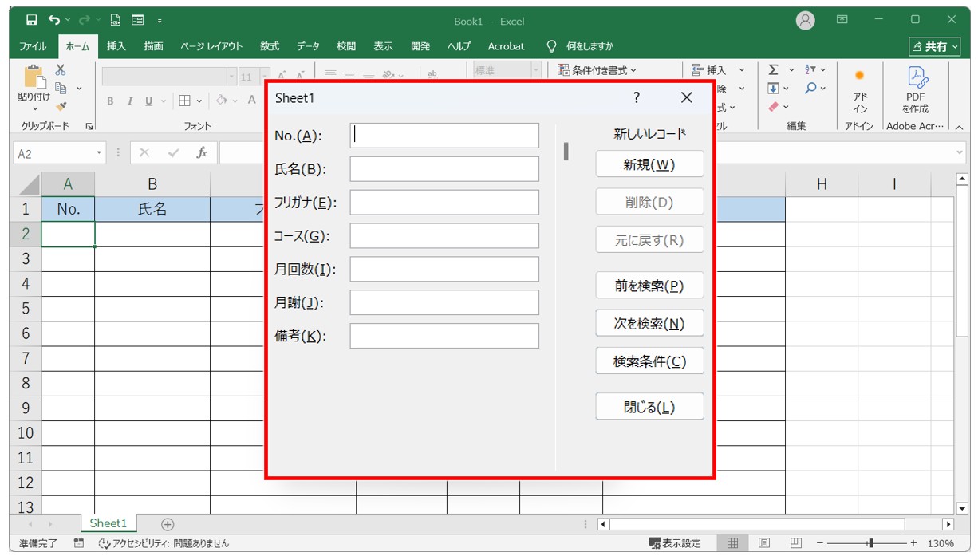This screenshot has width=978, height=560.
Task: Expand the formula bar
Action: (959, 152)
